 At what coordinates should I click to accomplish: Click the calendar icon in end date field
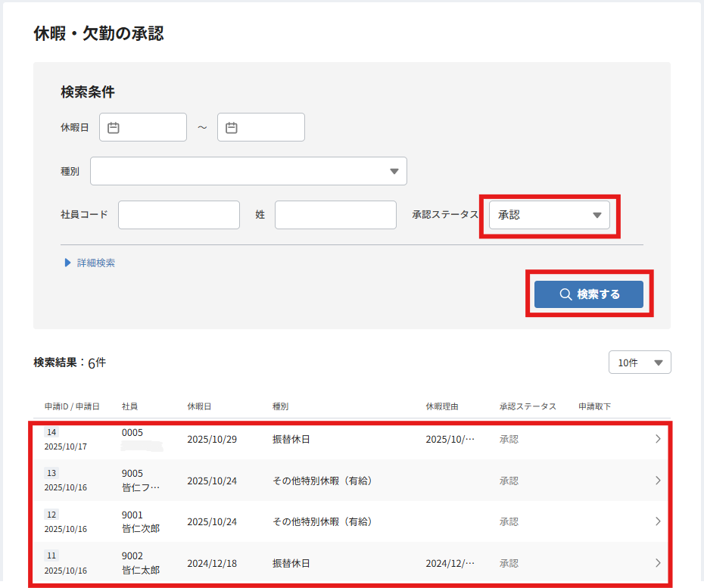click(x=232, y=128)
